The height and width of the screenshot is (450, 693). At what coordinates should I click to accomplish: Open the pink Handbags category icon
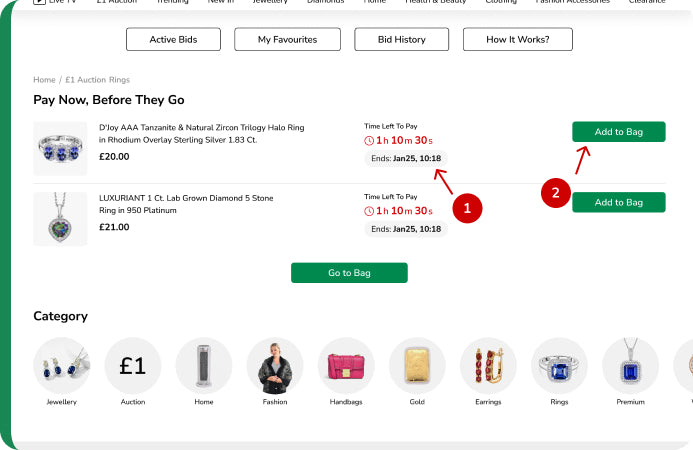(x=346, y=366)
